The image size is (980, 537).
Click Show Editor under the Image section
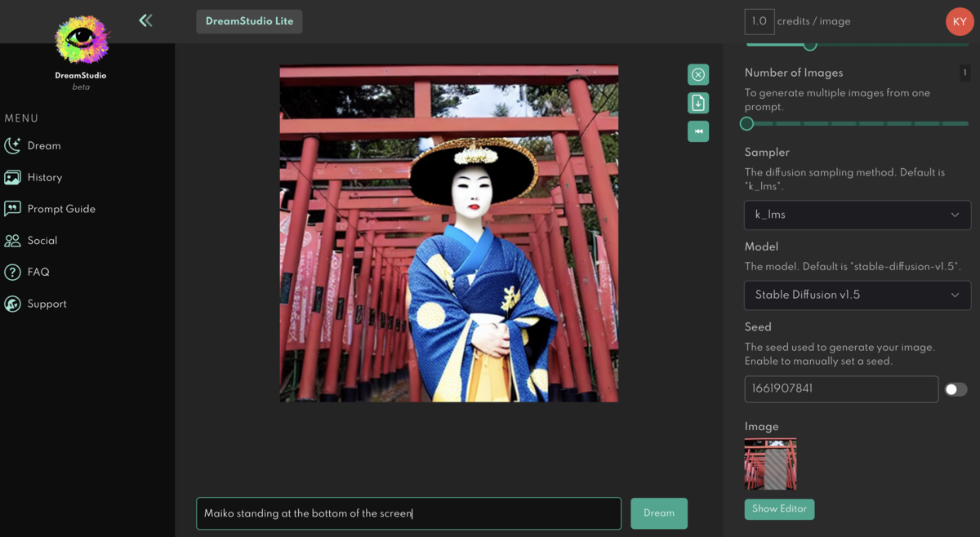779,508
